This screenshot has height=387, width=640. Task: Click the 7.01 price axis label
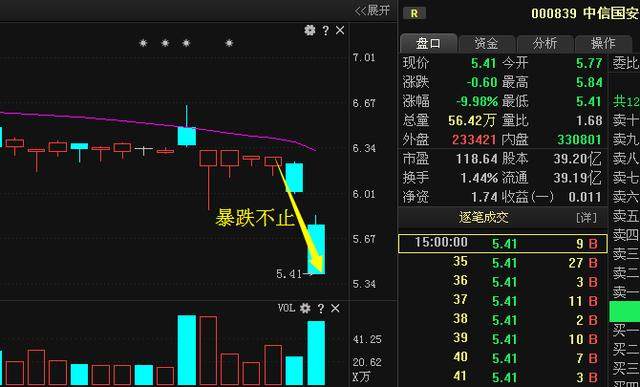364,57
